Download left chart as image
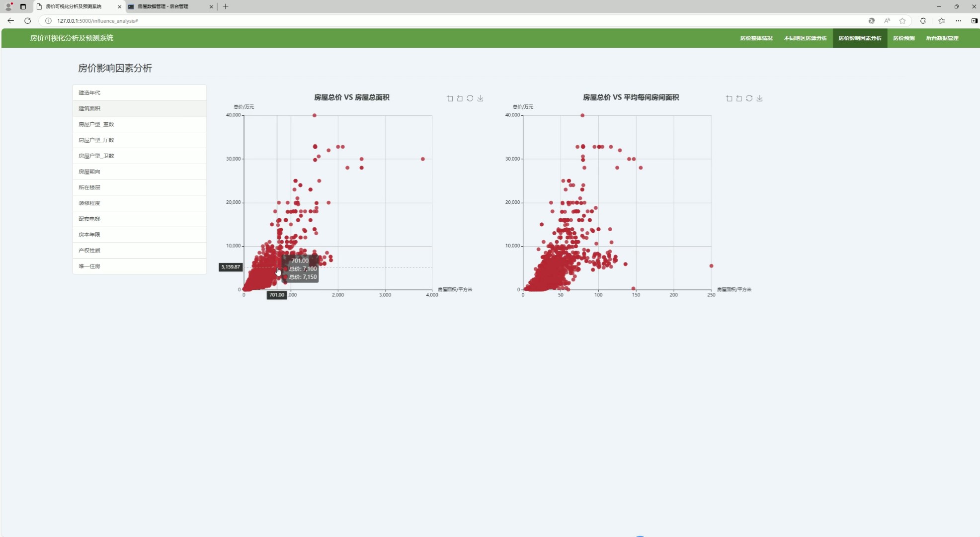The height and width of the screenshot is (537, 980). [480, 98]
